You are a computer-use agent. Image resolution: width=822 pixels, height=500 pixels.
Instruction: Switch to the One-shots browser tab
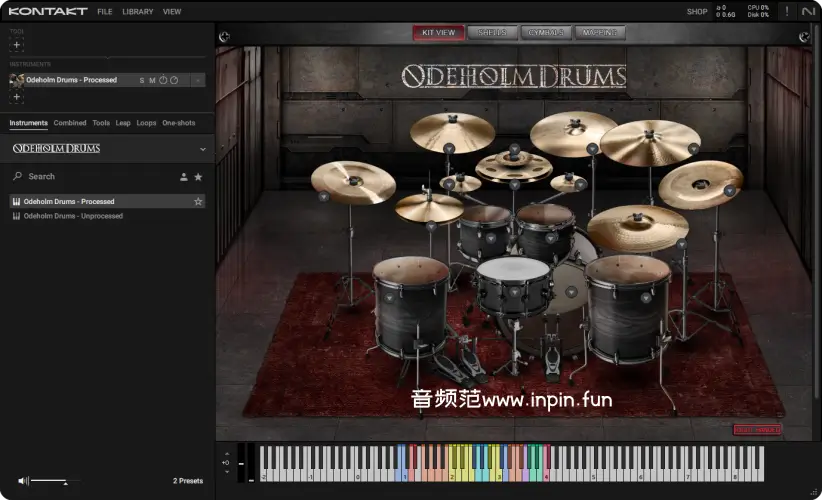point(178,123)
